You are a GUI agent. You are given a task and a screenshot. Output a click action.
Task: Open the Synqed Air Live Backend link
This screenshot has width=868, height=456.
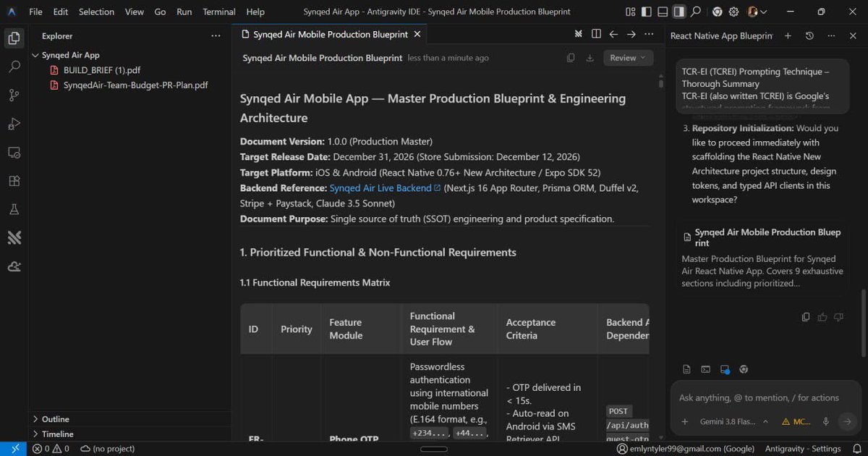(x=385, y=188)
